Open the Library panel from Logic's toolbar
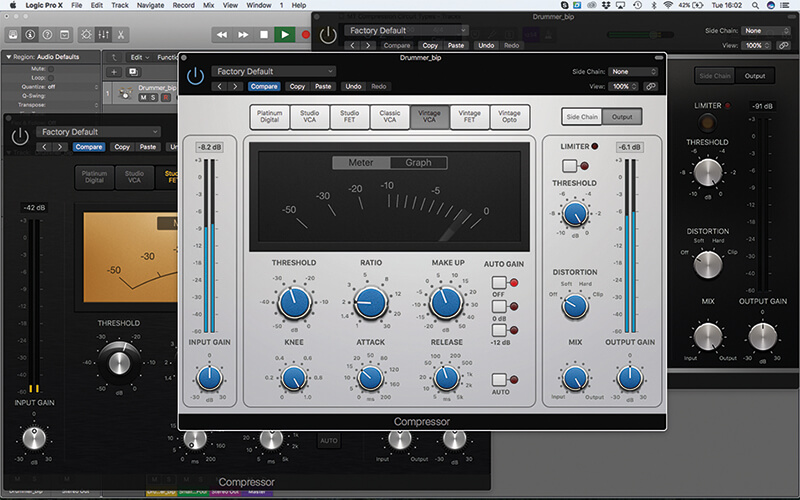This screenshot has height=500, width=800. [x=13, y=35]
